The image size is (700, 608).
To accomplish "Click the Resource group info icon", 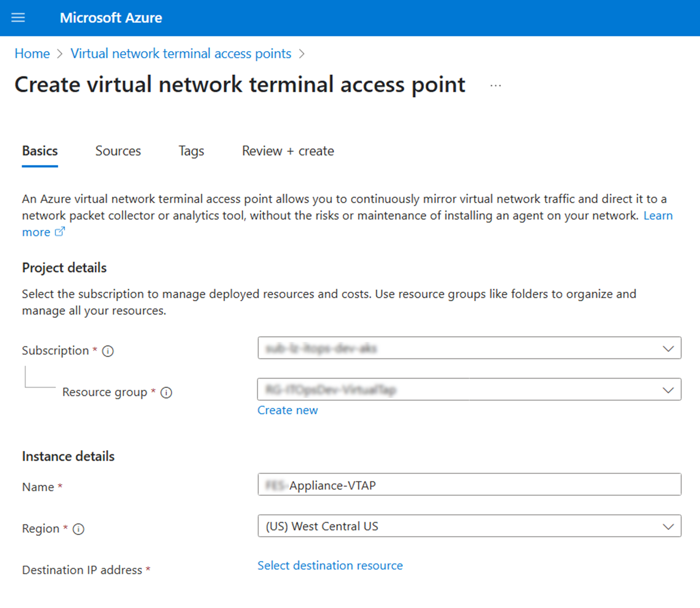I will pos(166,392).
